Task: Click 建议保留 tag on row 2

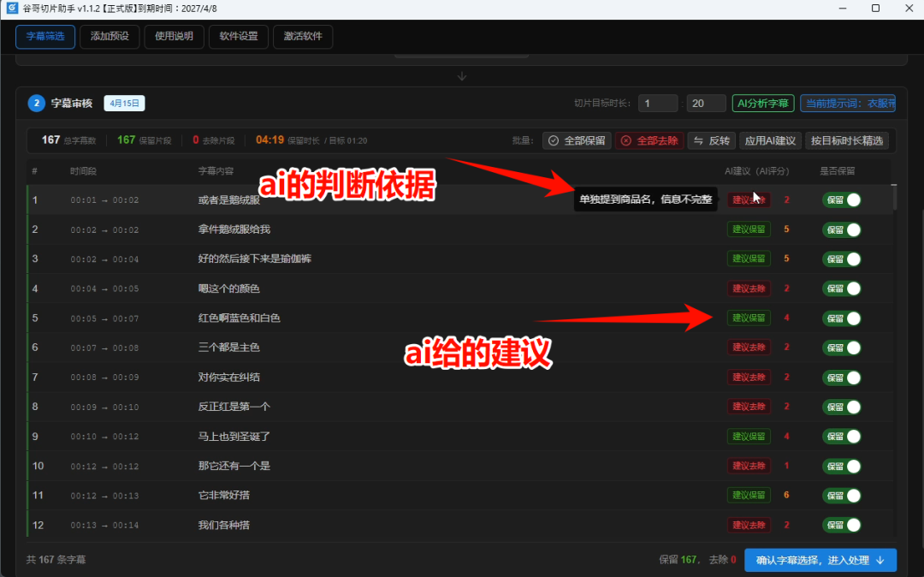Action: pos(749,229)
